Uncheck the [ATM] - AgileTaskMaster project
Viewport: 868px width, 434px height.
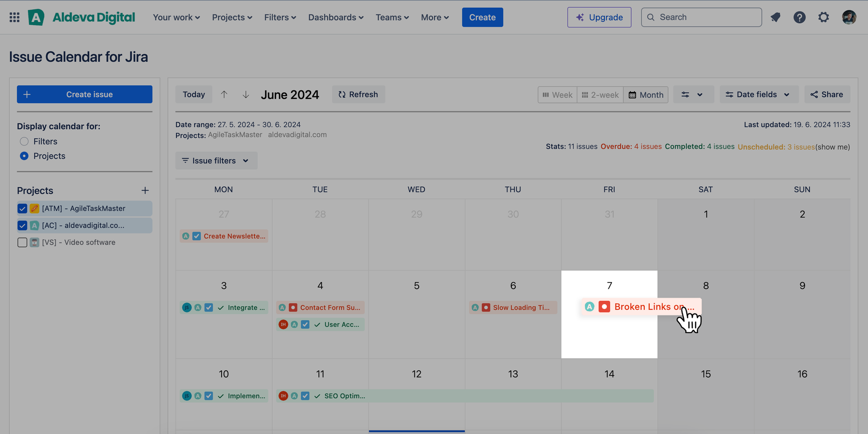[22, 208]
